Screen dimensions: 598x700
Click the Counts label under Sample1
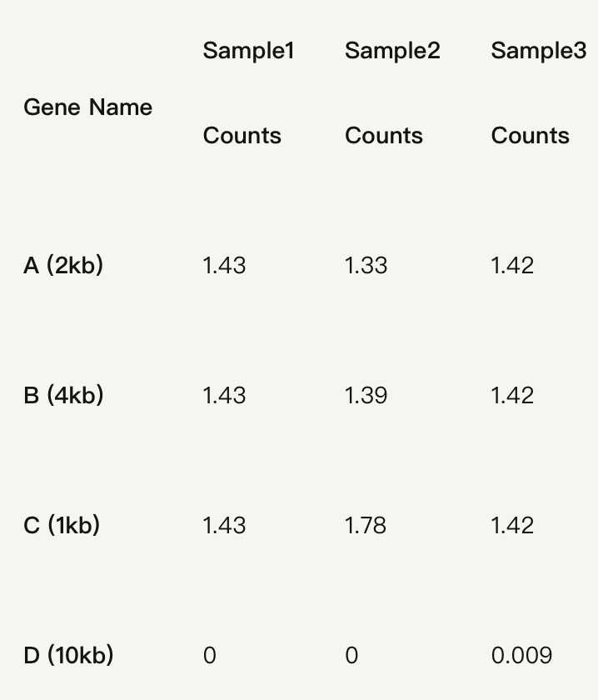click(x=242, y=136)
